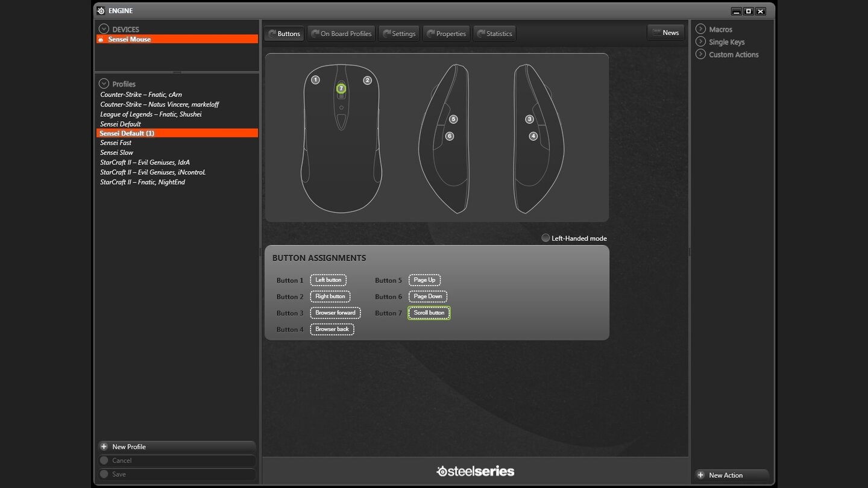The height and width of the screenshot is (488, 868).
Task: Click Right button assignment for Button 2
Action: (330, 296)
